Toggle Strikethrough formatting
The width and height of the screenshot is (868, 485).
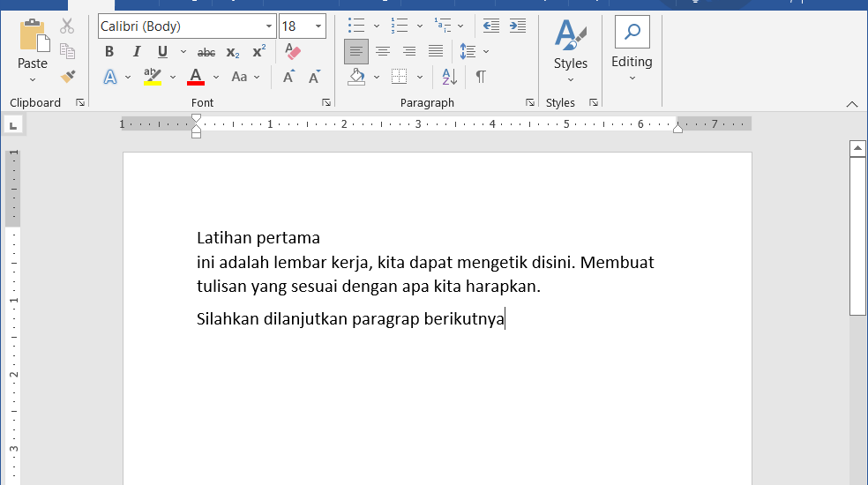[x=206, y=53]
